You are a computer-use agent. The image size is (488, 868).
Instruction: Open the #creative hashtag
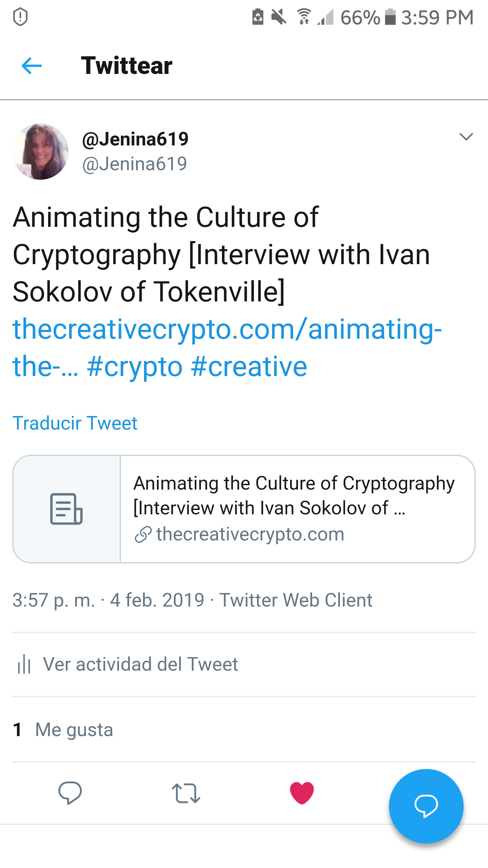click(x=249, y=366)
